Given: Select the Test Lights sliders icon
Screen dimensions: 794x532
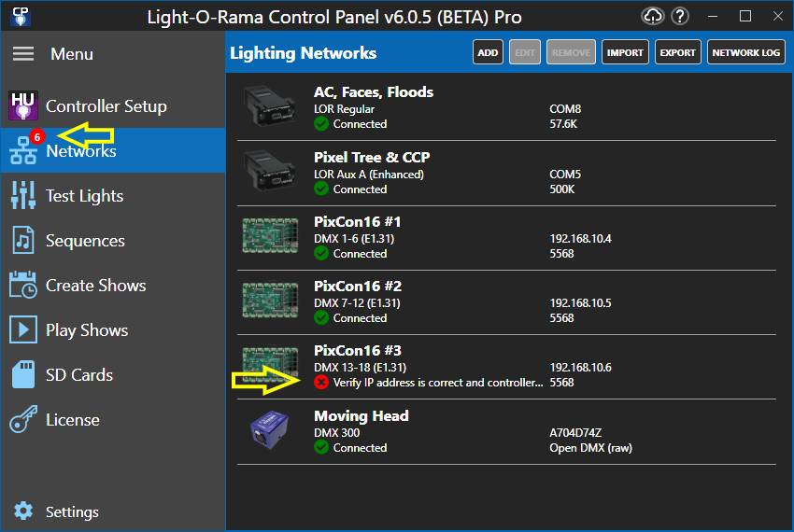Looking at the screenshot, I should tap(22, 195).
